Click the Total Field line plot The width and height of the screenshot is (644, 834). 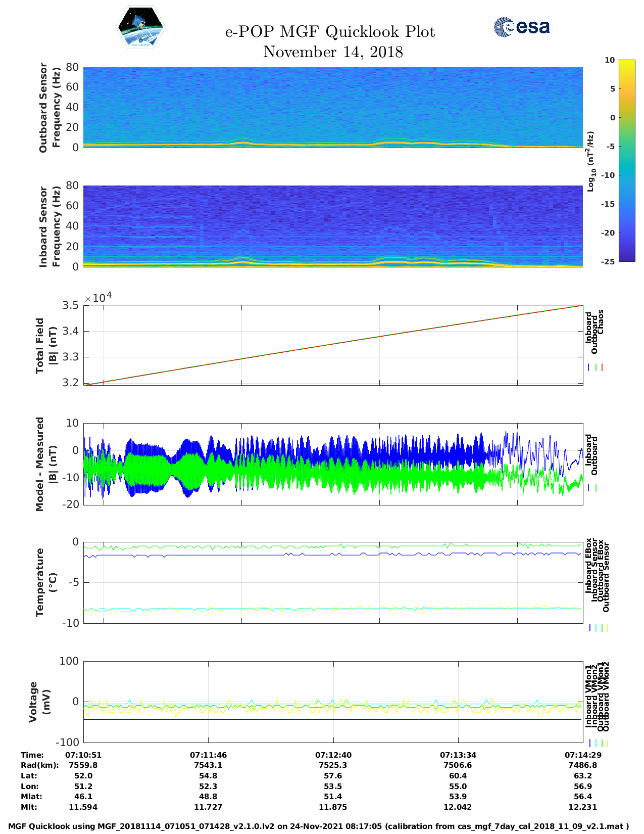point(333,345)
